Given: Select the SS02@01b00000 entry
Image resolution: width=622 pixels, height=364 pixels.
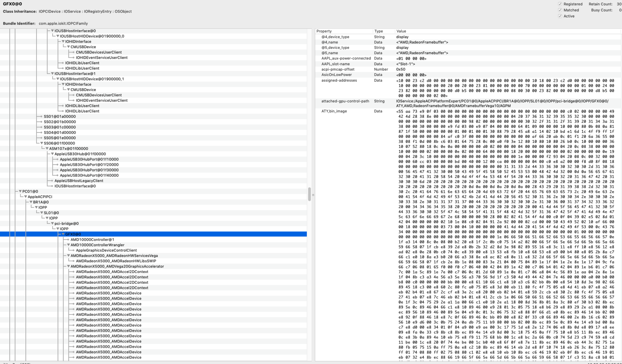Looking at the screenshot, I should coord(60,122).
